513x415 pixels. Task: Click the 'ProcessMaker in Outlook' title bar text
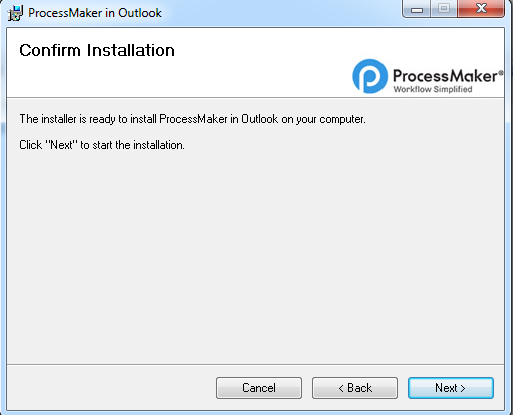click(x=95, y=13)
